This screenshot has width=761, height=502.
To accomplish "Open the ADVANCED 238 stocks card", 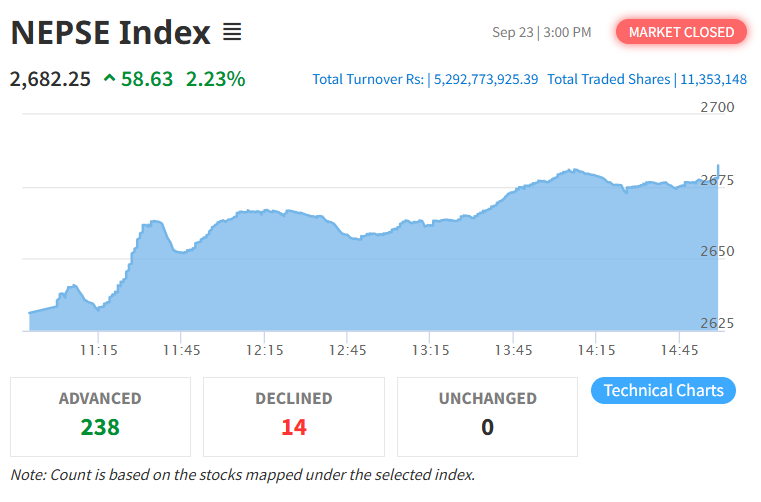I will tap(100, 416).
